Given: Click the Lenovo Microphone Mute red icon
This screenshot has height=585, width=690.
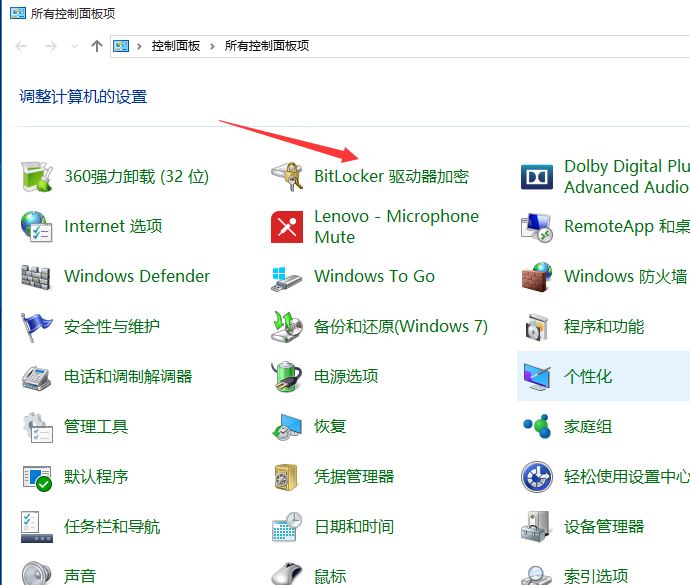Looking at the screenshot, I should (287, 227).
